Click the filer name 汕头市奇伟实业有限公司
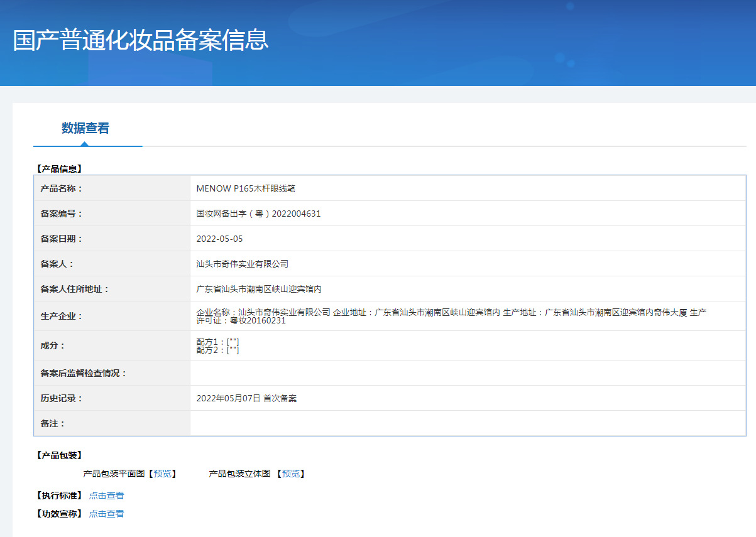756x537 pixels. pyautogui.click(x=242, y=264)
